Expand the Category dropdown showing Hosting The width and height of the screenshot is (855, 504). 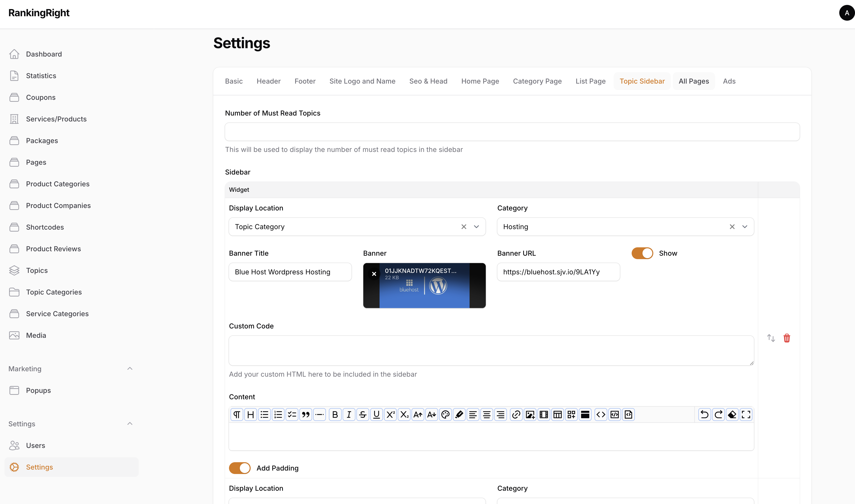pyautogui.click(x=745, y=226)
